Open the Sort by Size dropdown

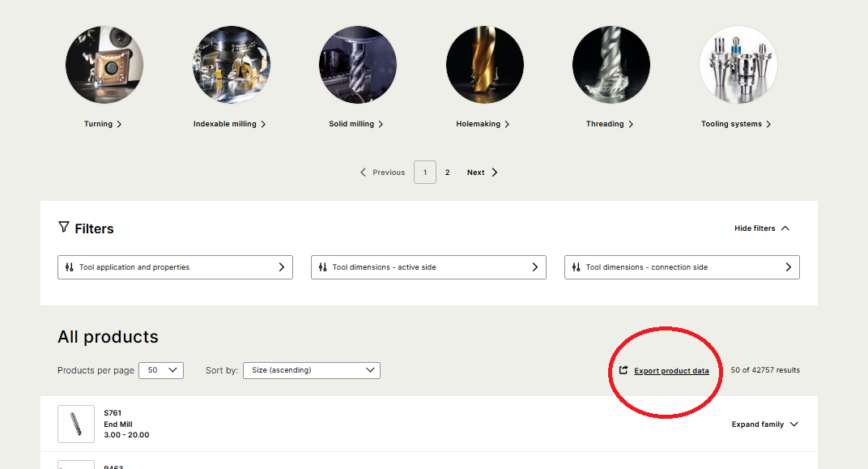click(x=311, y=370)
